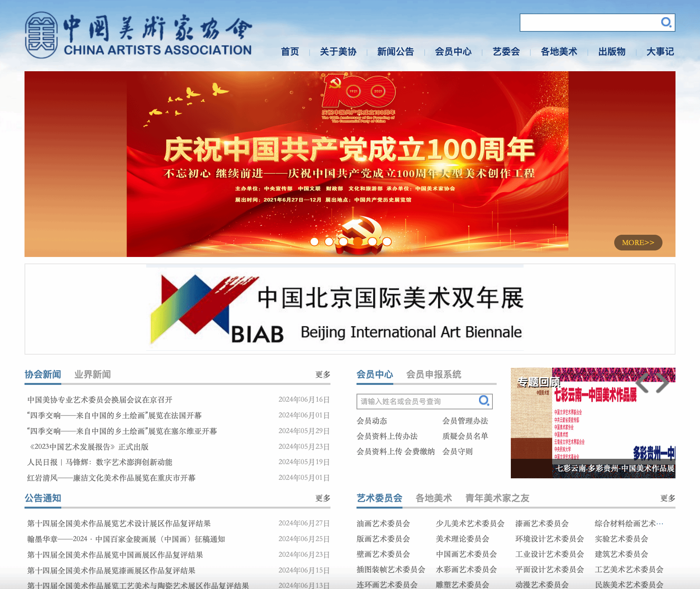Click the next arrow on 专题回顾 slideshow
The image size is (700, 589).
click(x=663, y=383)
